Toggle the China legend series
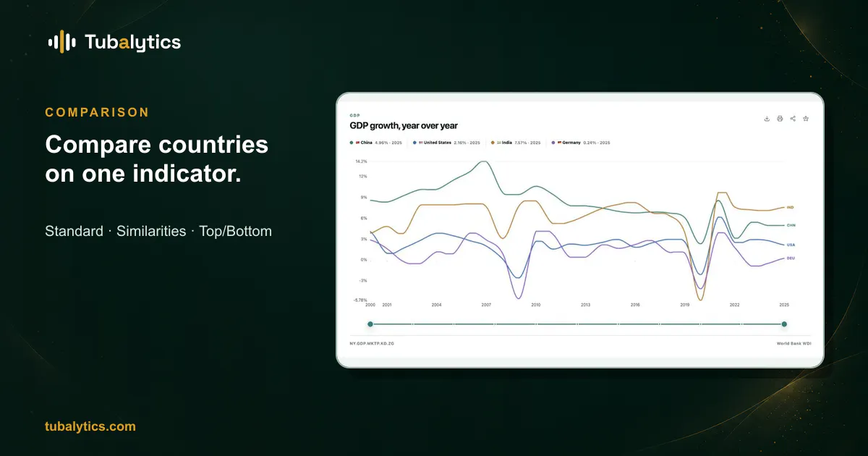The image size is (868, 456). pos(377,143)
